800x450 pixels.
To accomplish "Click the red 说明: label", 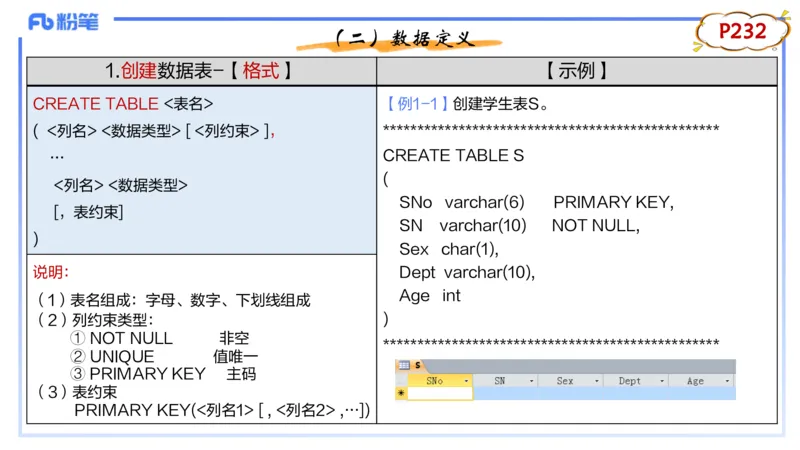I will click(51, 272).
